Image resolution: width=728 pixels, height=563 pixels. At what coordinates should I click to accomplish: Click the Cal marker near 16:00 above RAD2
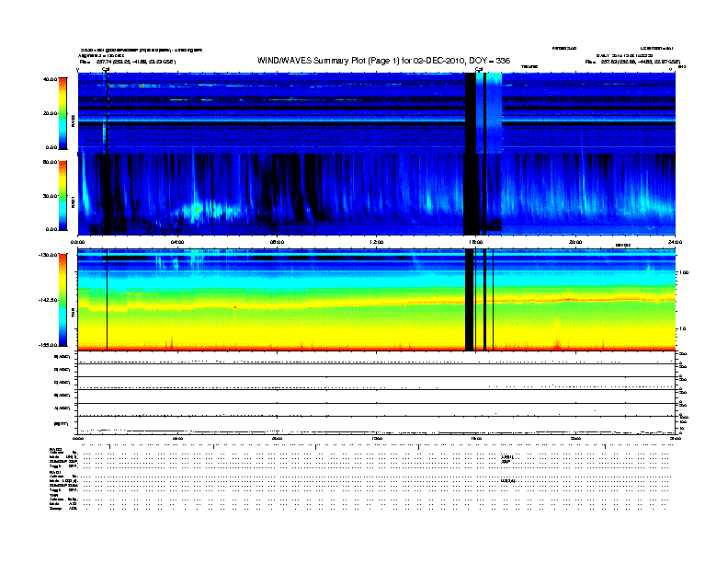(479, 69)
